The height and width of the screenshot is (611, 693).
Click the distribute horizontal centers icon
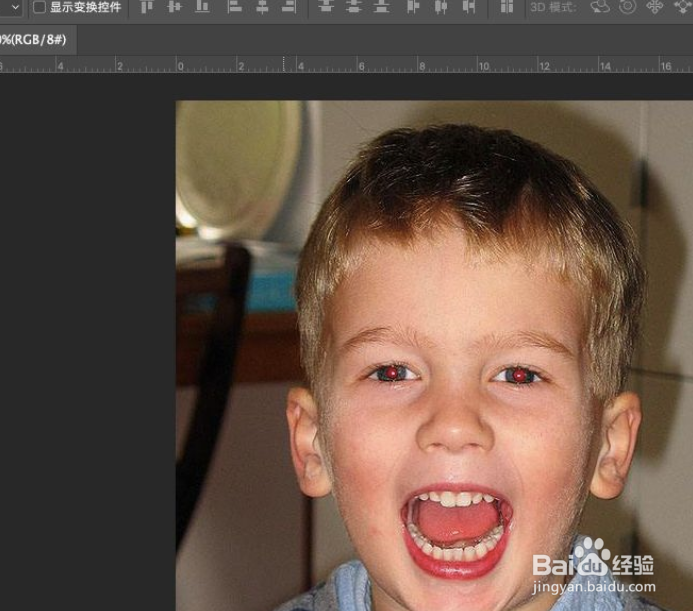(x=441, y=6)
